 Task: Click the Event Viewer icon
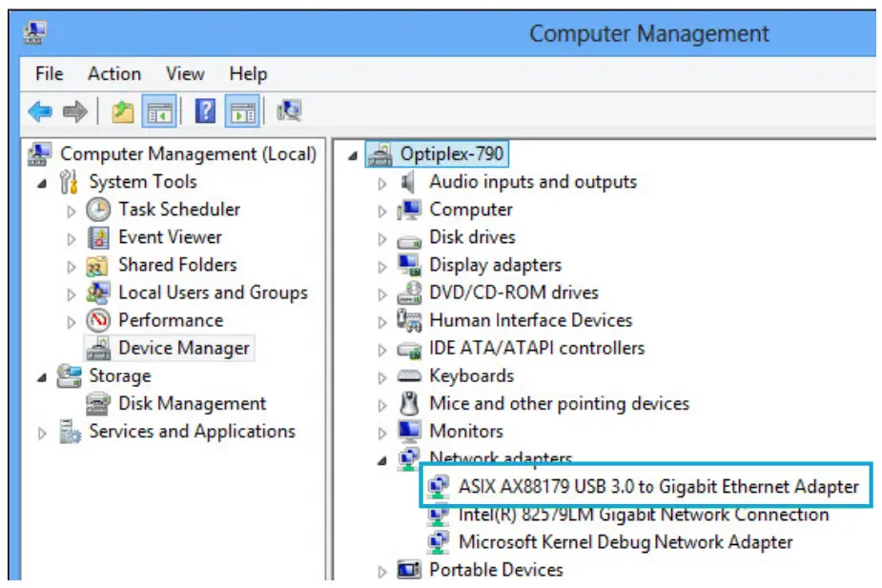[98, 237]
